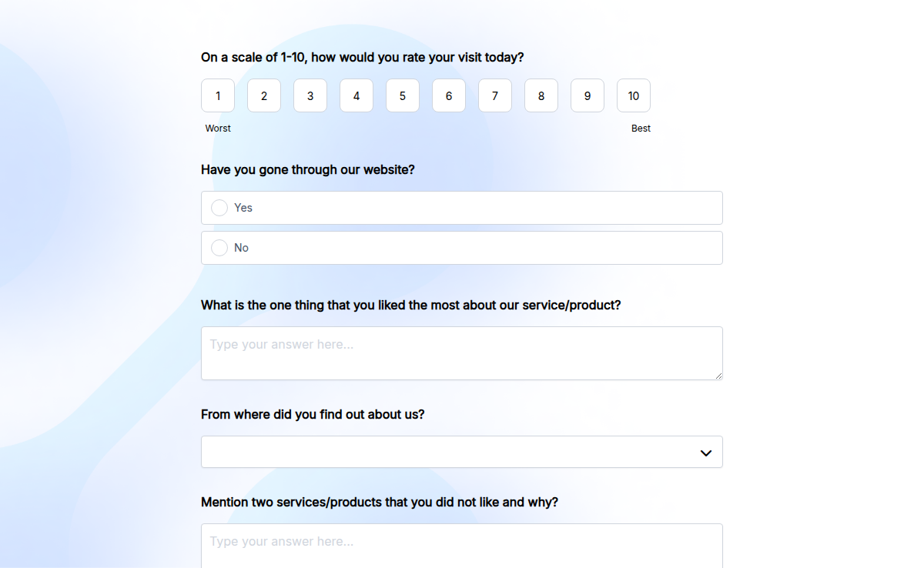924x568 pixels.
Task: Pick rating 4 on the scale
Action: point(357,95)
